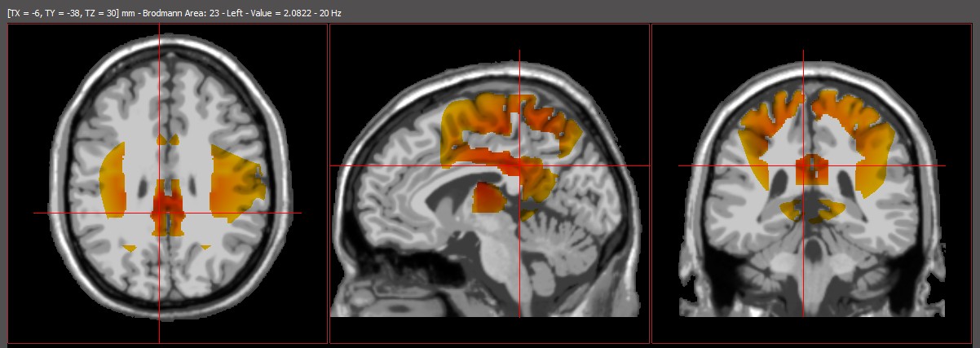Click the coordinate status text at top

click(x=174, y=14)
